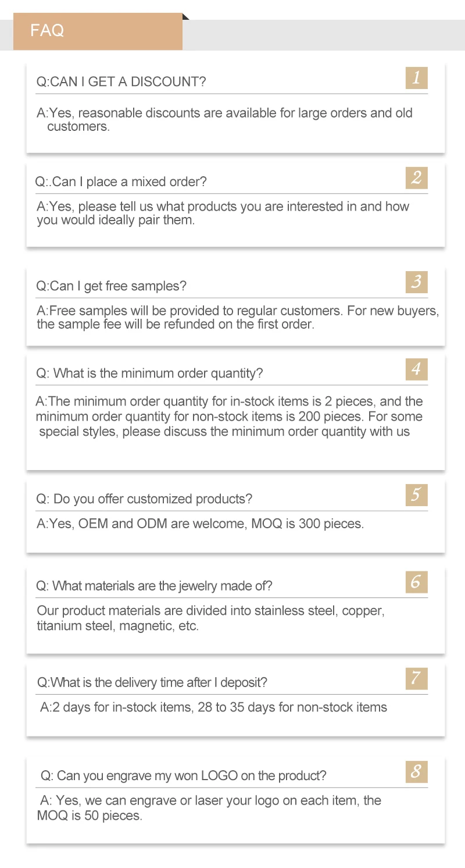Click the number 7 badge icon
This screenshot has height=868, width=465.
(416, 678)
